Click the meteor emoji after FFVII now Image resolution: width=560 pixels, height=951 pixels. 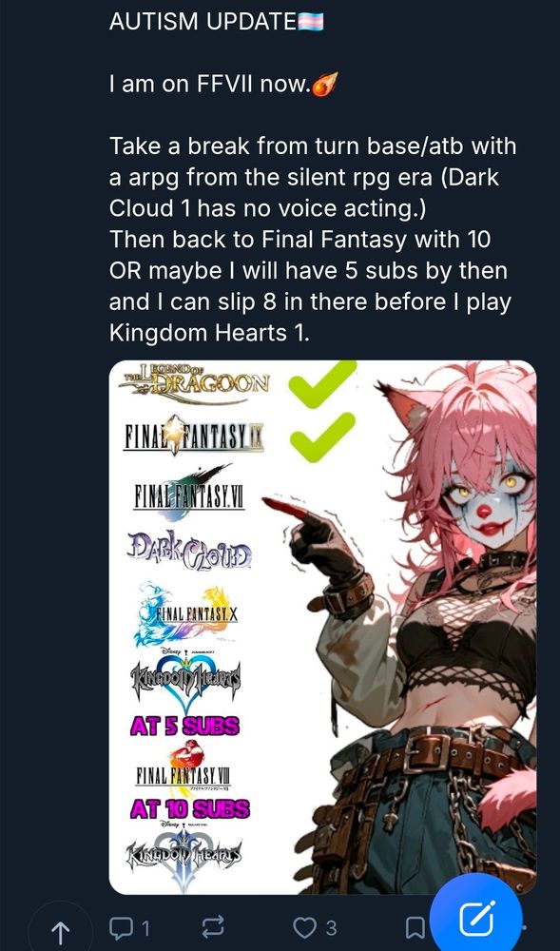324,84
